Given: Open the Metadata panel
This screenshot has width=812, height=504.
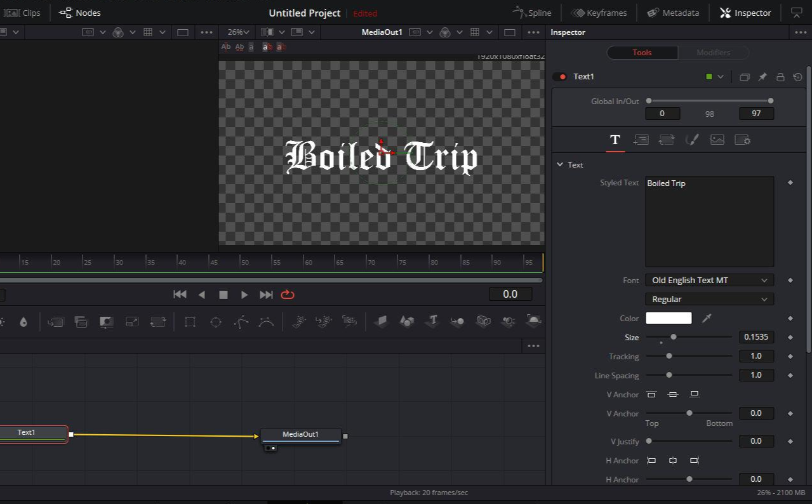Looking at the screenshot, I should point(673,13).
